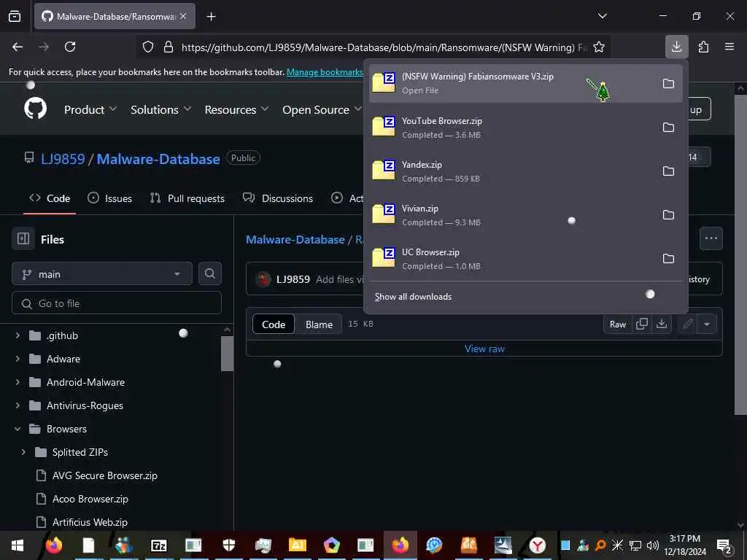This screenshot has height=560, width=747.
Task: Show Yandex.zip in its containing folder
Action: pos(668,171)
